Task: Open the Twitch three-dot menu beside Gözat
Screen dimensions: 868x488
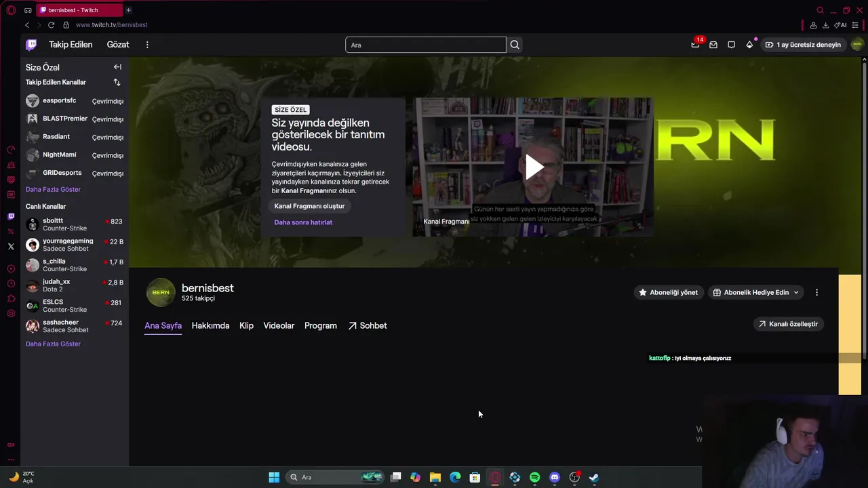Action: [x=147, y=45]
